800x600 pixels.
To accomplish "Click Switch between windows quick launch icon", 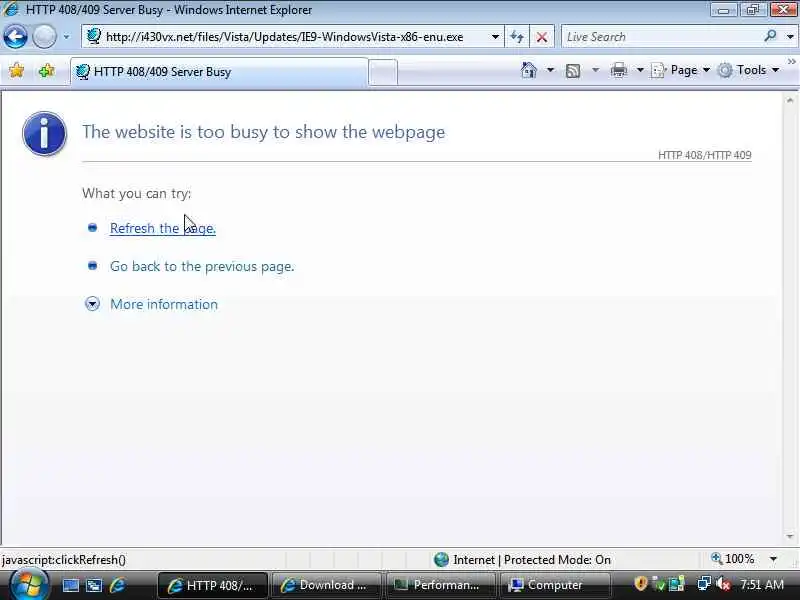I will click(94, 585).
